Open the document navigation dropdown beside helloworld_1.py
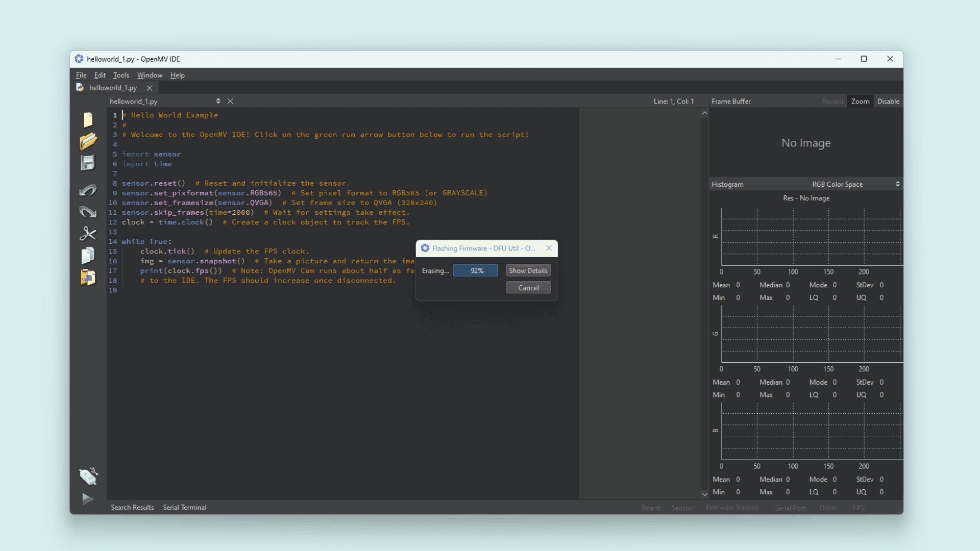Viewport: 980px width, 551px height. (x=218, y=101)
